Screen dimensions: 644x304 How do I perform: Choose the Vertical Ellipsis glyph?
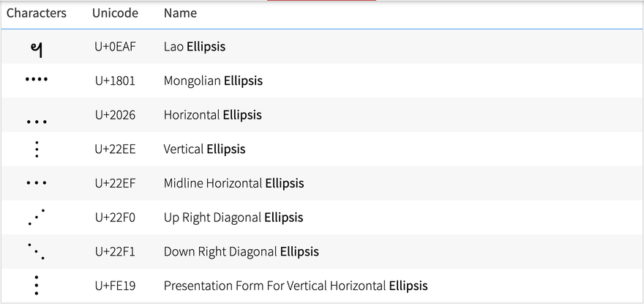coord(37,149)
